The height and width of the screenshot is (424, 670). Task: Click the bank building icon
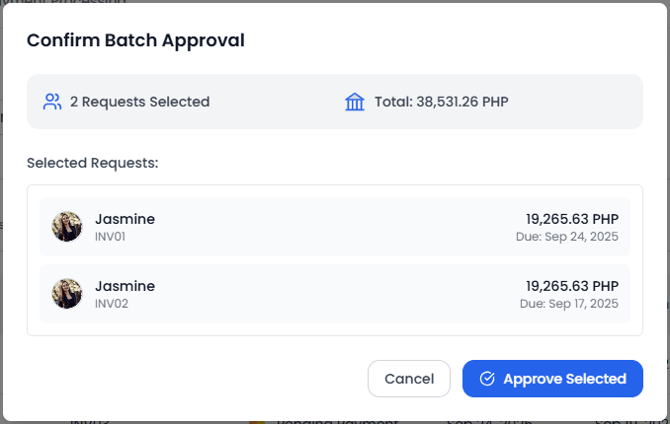pos(354,101)
